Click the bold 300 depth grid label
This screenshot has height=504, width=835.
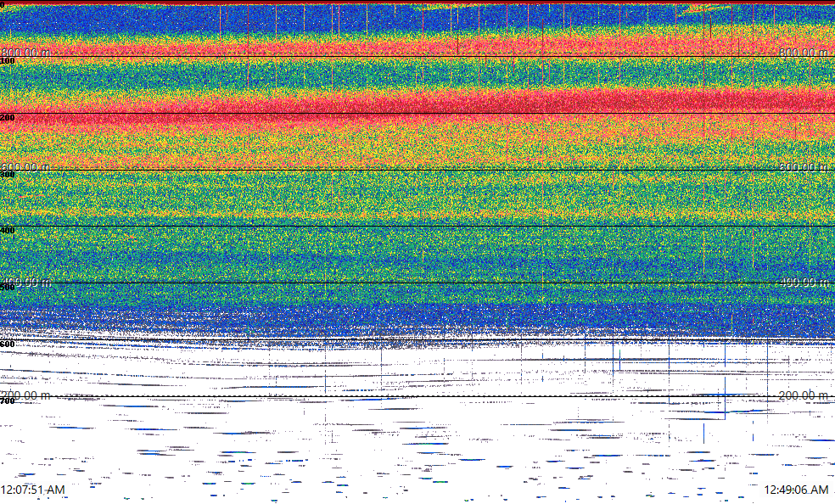pos(8,174)
